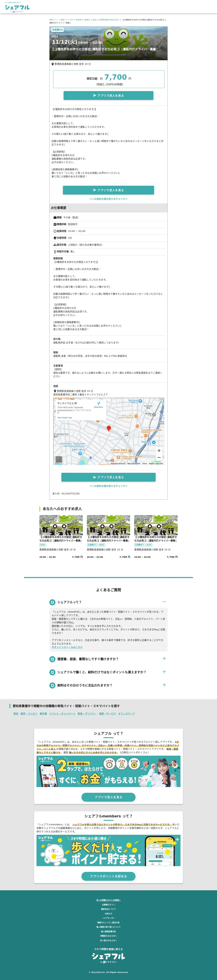Open 成積興産株式会社(本社) breadcrumb link
The width and height of the screenshot is (217, 980).
(109, 20)
